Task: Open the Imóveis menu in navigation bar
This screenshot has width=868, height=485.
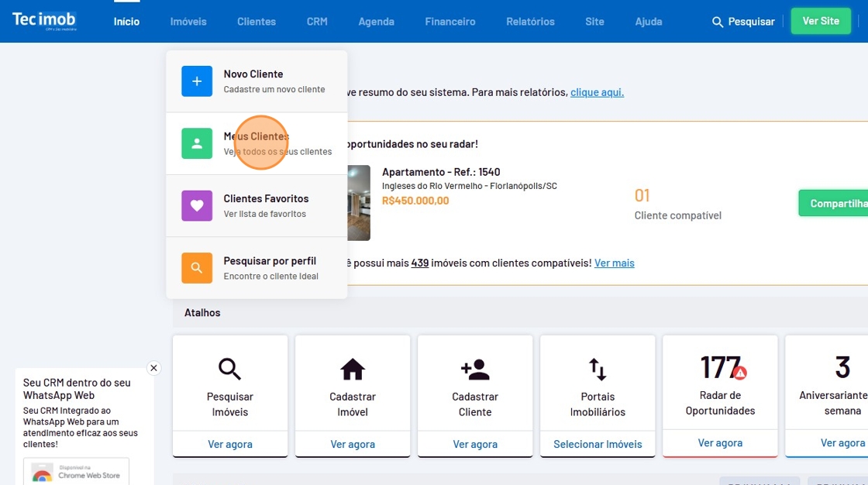Action: click(x=188, y=22)
